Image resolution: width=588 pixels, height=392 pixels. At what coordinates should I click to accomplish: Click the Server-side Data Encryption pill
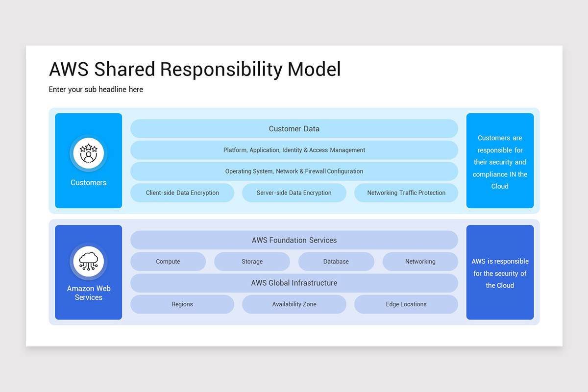(294, 193)
